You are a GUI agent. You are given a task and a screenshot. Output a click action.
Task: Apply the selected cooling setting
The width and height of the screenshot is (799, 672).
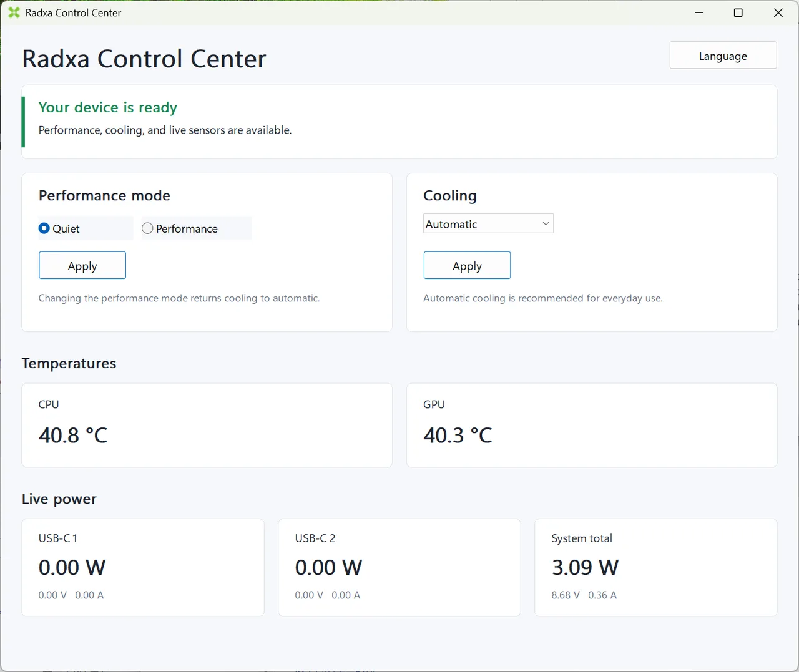click(467, 266)
